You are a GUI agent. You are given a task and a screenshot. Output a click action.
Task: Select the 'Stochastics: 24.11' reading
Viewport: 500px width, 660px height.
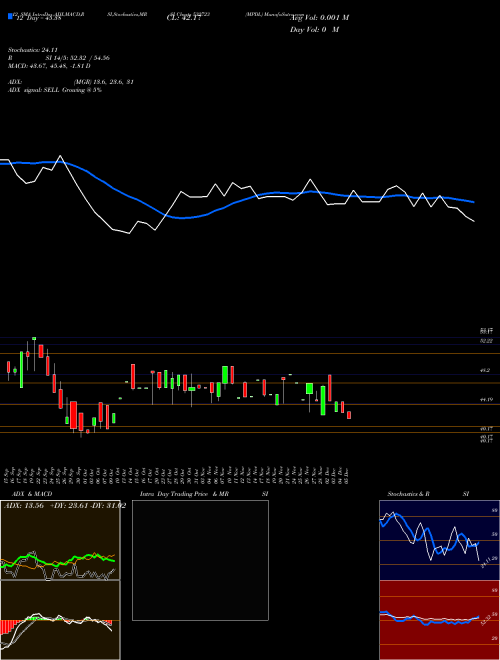point(32,50)
